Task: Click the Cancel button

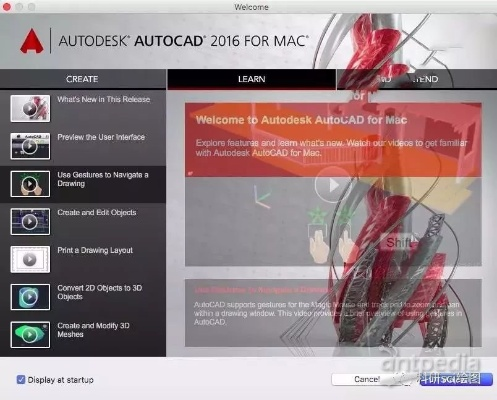Action: pyautogui.click(x=367, y=379)
